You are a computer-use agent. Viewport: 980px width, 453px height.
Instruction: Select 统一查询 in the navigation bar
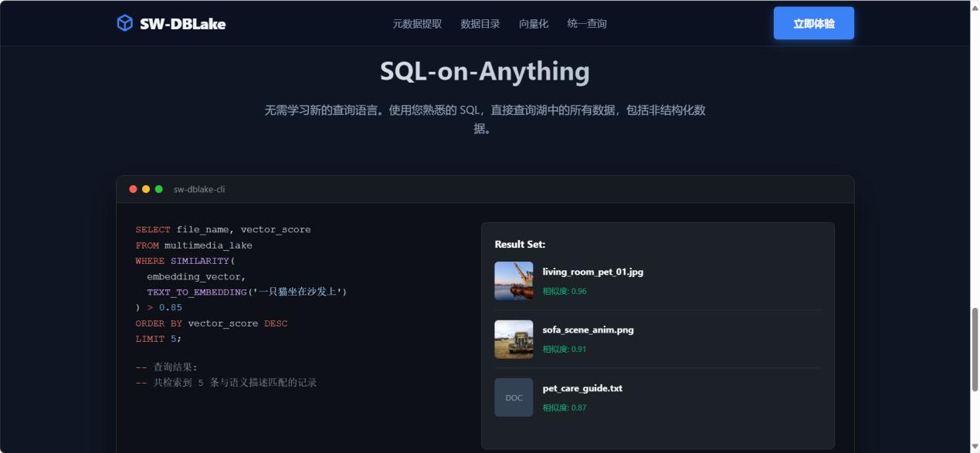(x=587, y=24)
